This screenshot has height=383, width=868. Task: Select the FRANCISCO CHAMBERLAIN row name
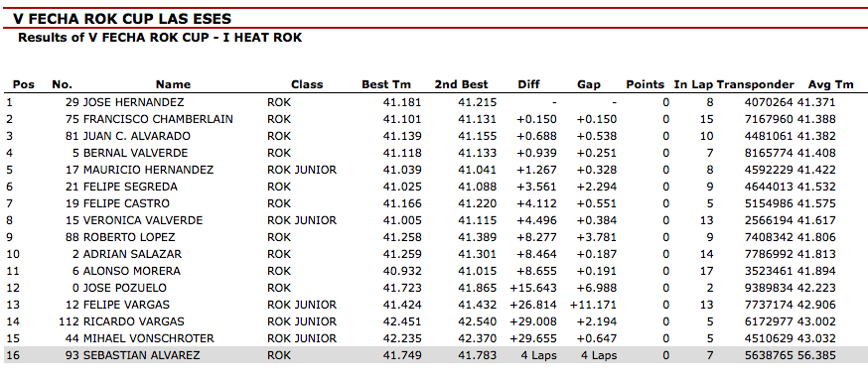pyautogui.click(x=158, y=119)
